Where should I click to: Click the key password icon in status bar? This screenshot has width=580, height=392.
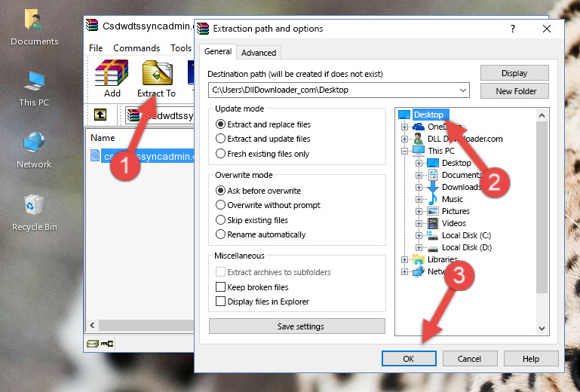click(x=107, y=344)
